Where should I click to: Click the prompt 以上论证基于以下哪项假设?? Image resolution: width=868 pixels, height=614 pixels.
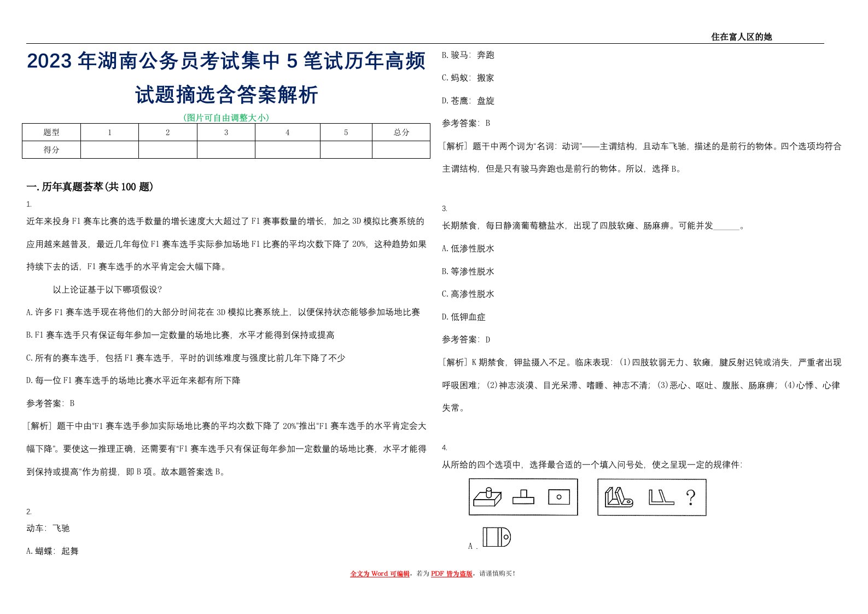coord(107,289)
